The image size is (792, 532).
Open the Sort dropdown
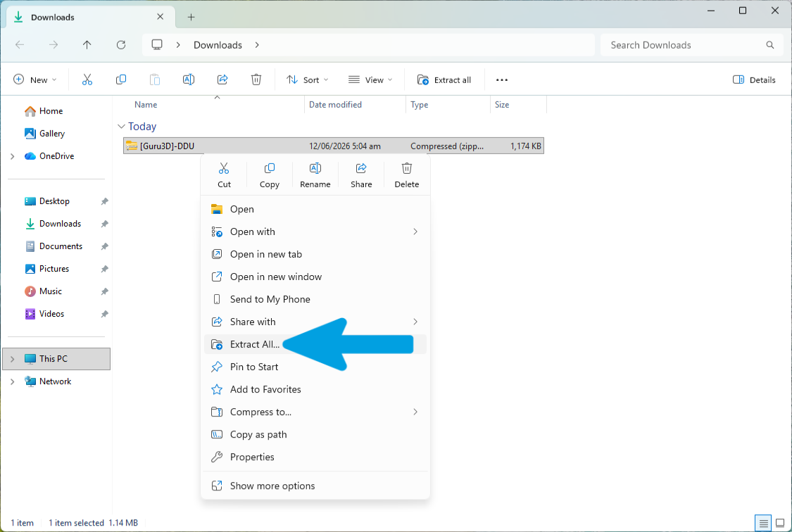point(307,80)
